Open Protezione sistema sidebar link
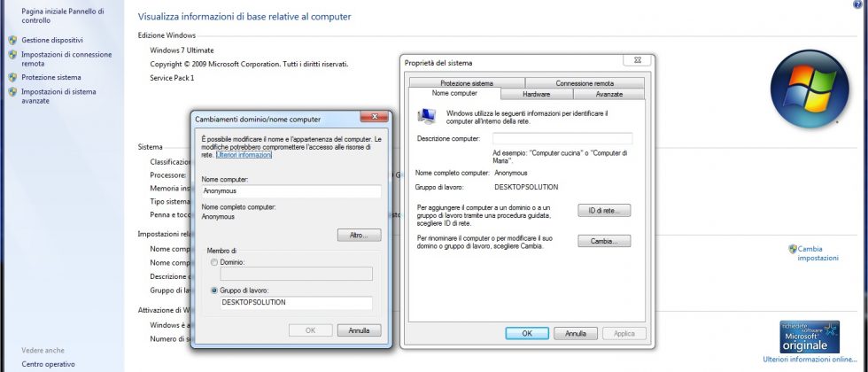Image resolution: width=868 pixels, height=372 pixels. [51, 78]
